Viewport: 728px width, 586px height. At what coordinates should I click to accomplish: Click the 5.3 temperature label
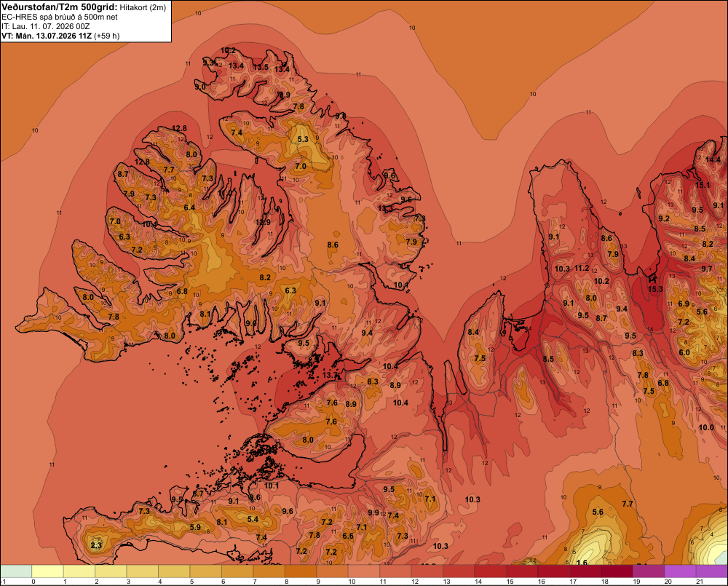click(x=303, y=139)
